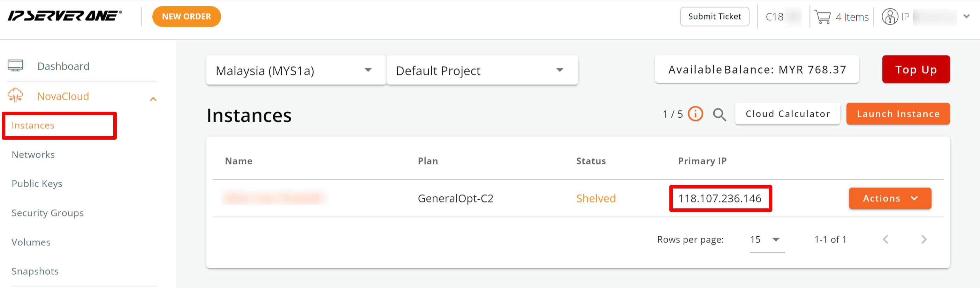Click the Submit Ticket button

(x=714, y=17)
